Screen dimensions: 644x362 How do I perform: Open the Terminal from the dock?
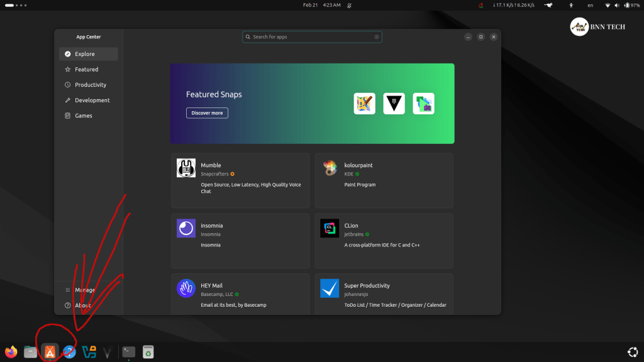128,352
